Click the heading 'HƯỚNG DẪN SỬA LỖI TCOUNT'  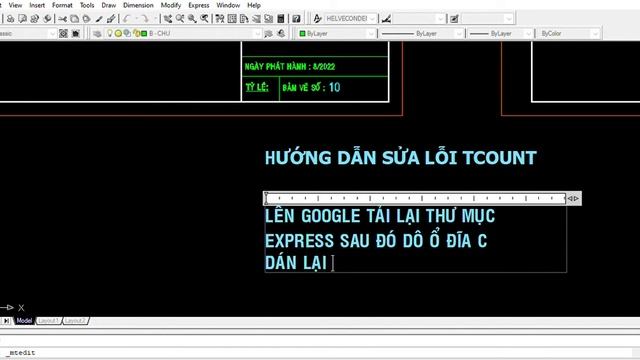[400, 158]
